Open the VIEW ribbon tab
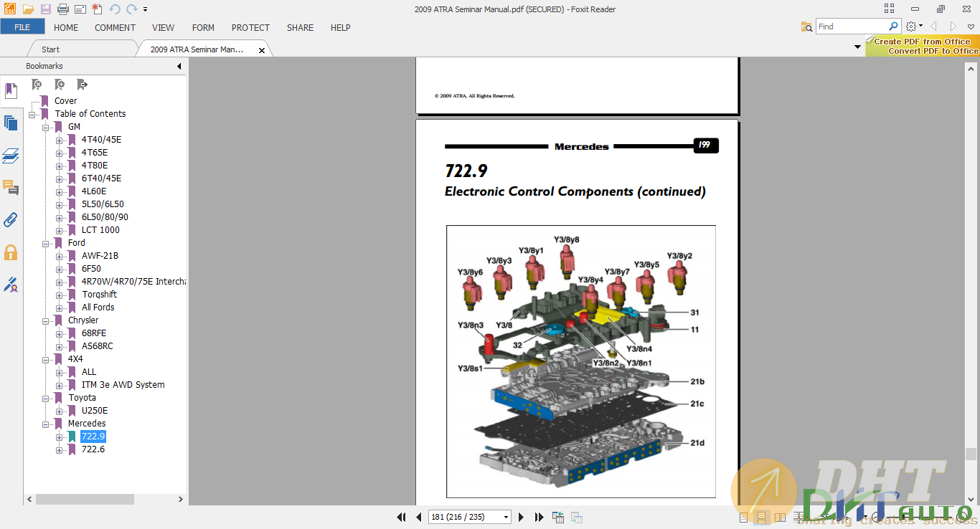980x529 pixels. point(164,27)
